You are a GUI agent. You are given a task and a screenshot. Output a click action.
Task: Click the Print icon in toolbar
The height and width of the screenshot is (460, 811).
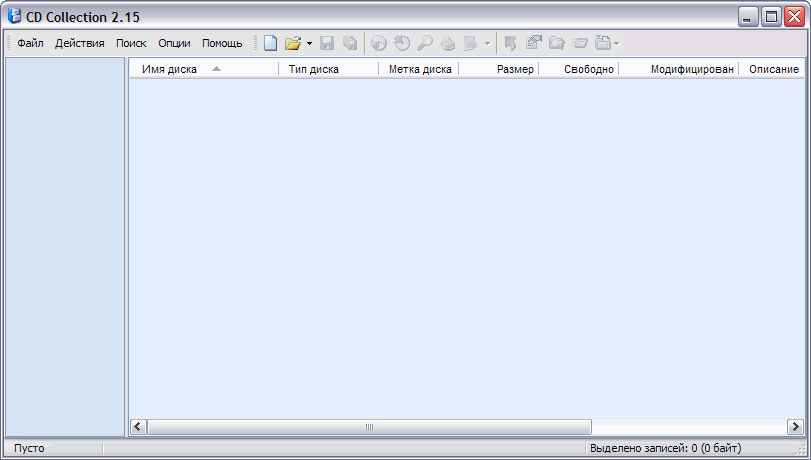448,43
